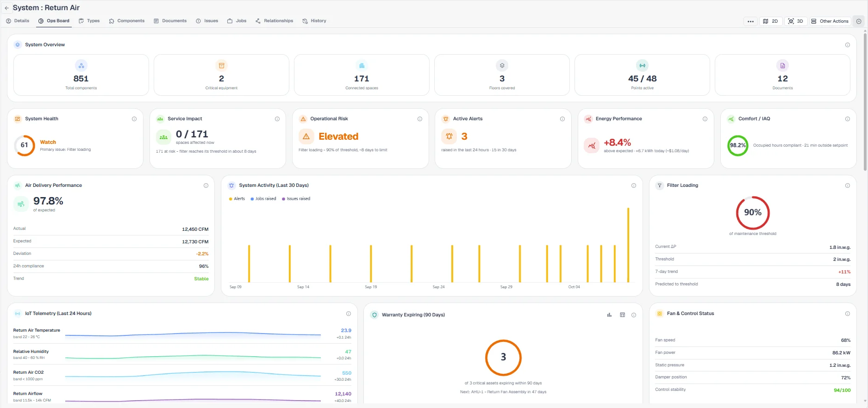Show info for Active Alerts card
Screen dimensions: 868x408
(x=562, y=119)
